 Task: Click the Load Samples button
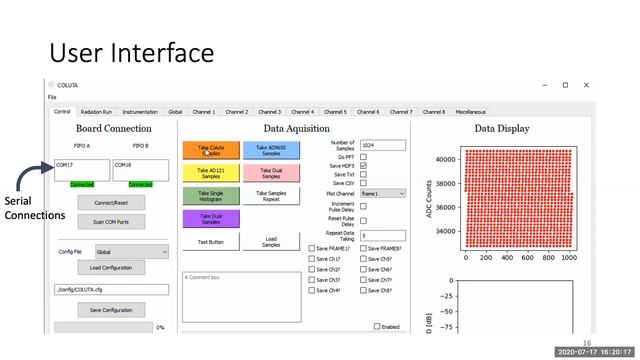click(271, 242)
